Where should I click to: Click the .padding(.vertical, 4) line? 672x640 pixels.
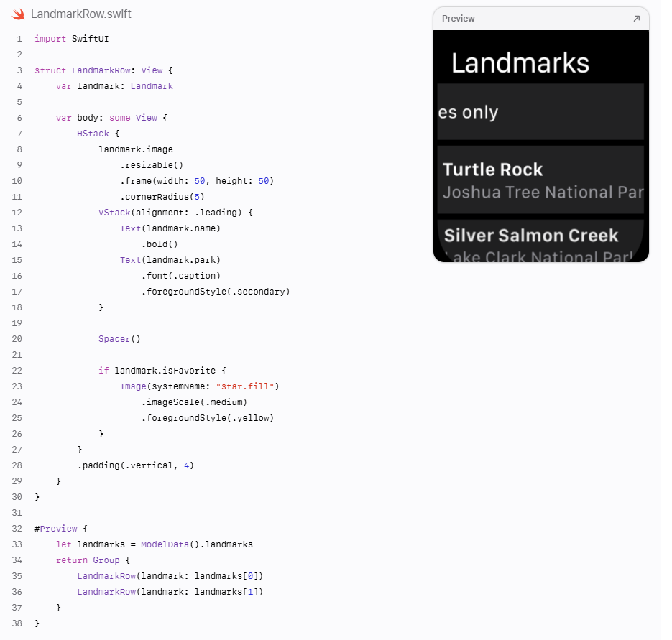click(135, 465)
